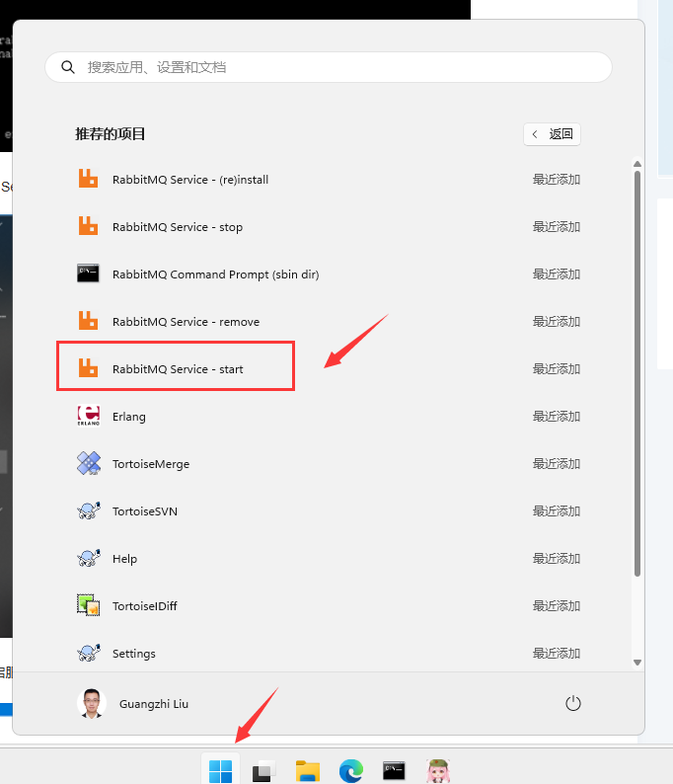The image size is (673, 784).
Task: Click the "Help" label
Action: click(124, 559)
